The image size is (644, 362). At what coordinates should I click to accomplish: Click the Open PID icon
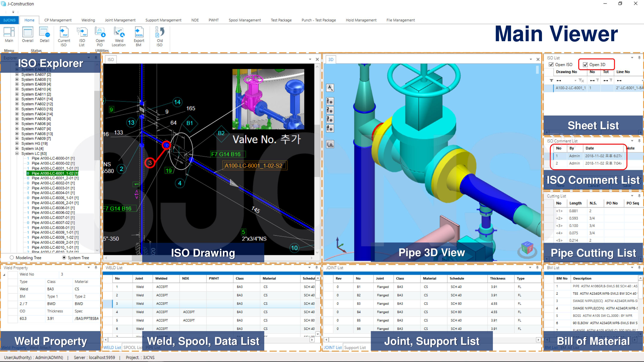point(100,37)
